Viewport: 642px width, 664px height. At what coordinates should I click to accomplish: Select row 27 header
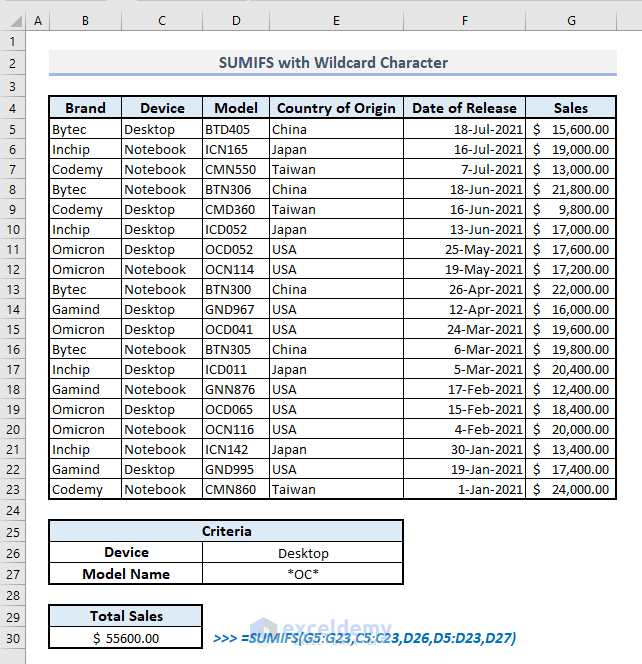pos(12,574)
